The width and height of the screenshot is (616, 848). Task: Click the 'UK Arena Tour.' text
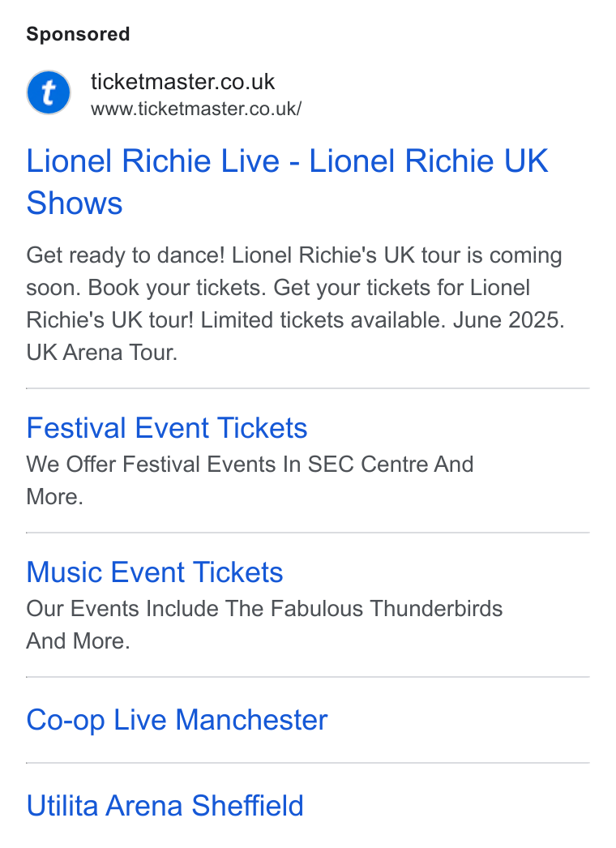pyautogui.click(x=101, y=353)
